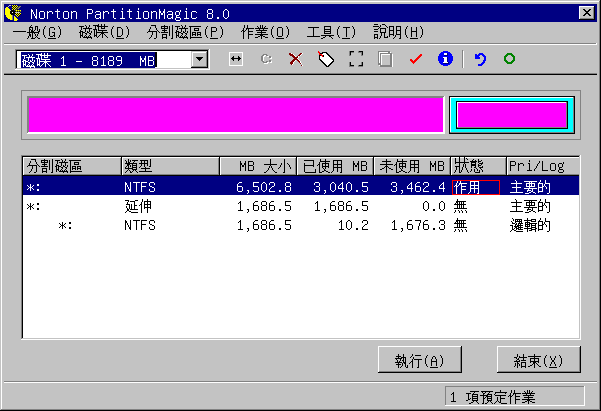Click the red X delete partition icon
This screenshot has height=411, width=601.
[296, 59]
